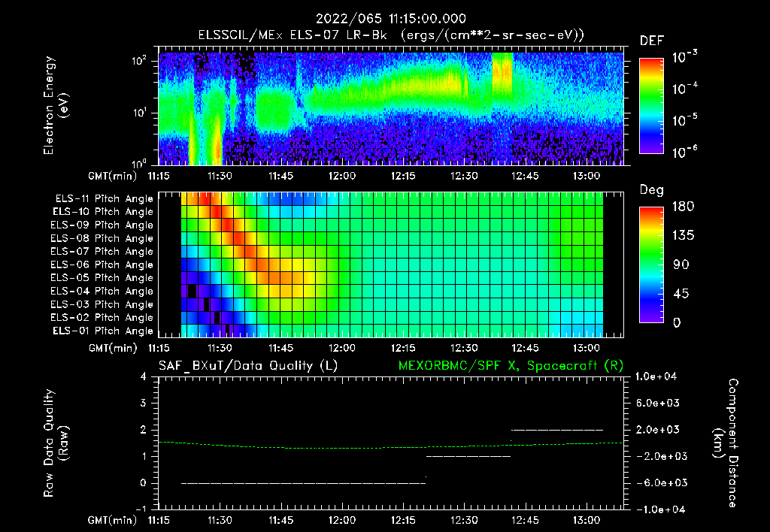
Task: Select the ELS-01 Pitch Angle row label
Action: tap(103, 331)
